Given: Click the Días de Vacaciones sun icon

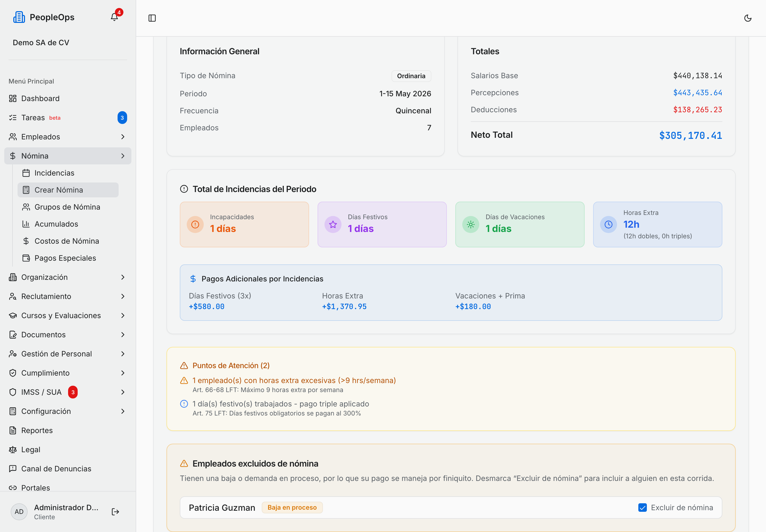Looking at the screenshot, I should tap(470, 224).
